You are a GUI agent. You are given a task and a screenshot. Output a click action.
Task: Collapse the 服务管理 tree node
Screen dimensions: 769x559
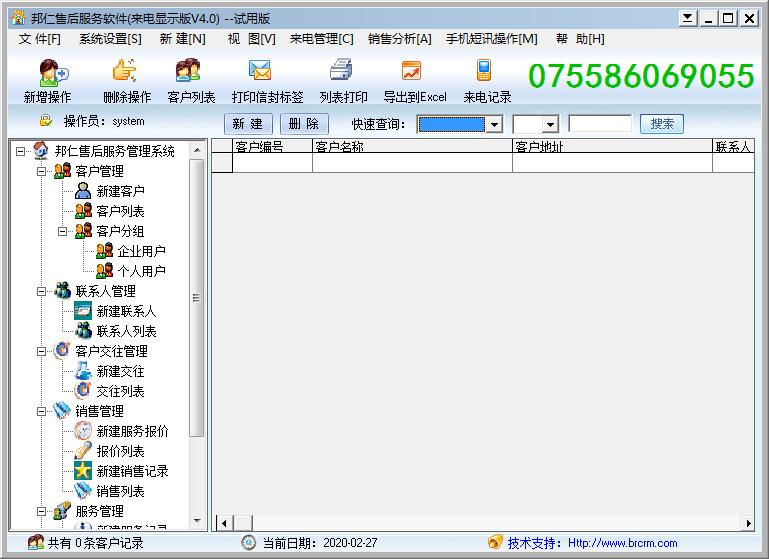point(42,511)
